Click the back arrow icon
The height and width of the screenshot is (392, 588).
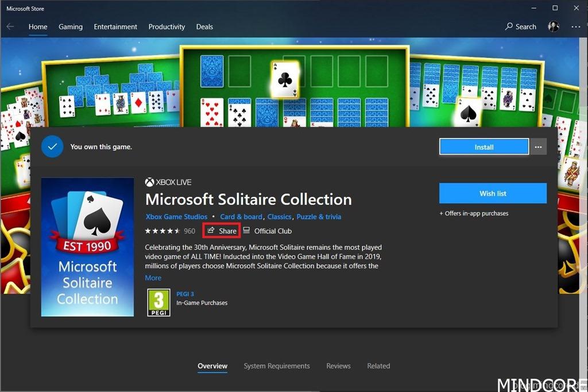pos(10,26)
